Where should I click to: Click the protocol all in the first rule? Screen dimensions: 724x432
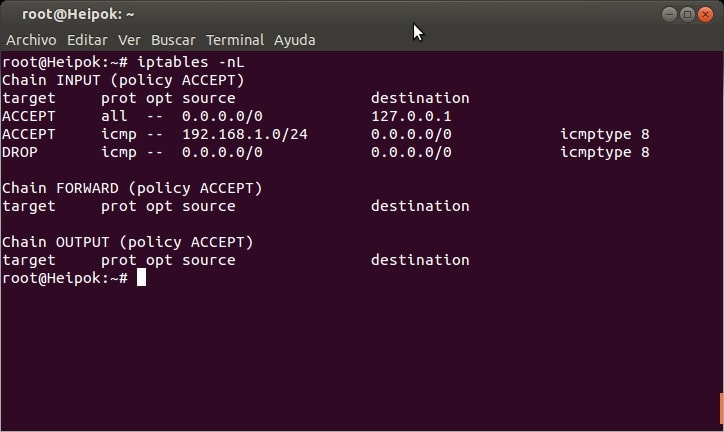(x=114, y=116)
